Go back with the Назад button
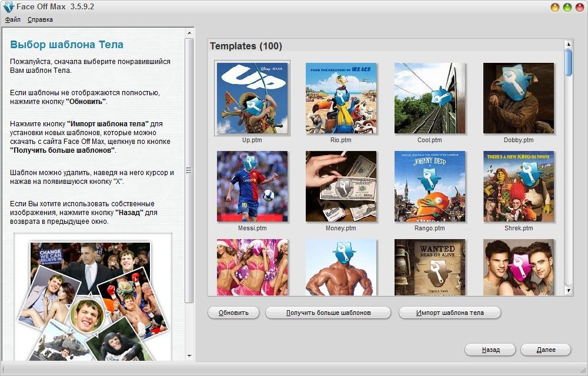The height and width of the screenshot is (376, 588). point(490,350)
